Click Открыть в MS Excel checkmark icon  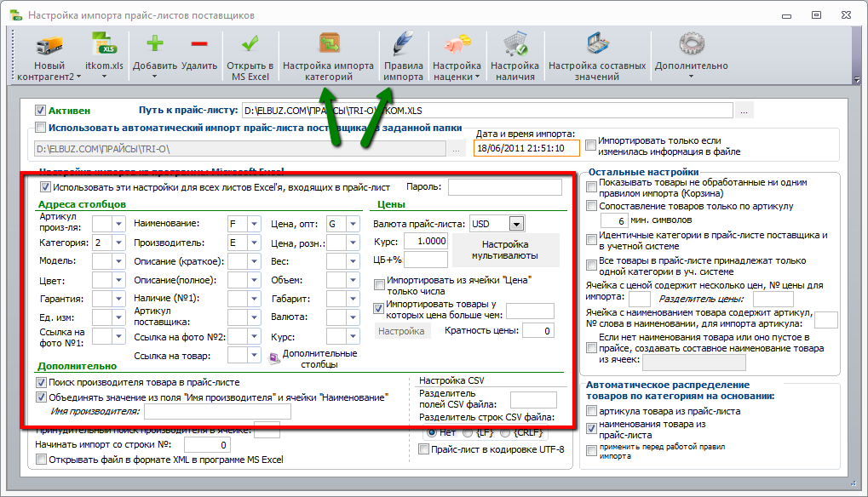(250, 43)
